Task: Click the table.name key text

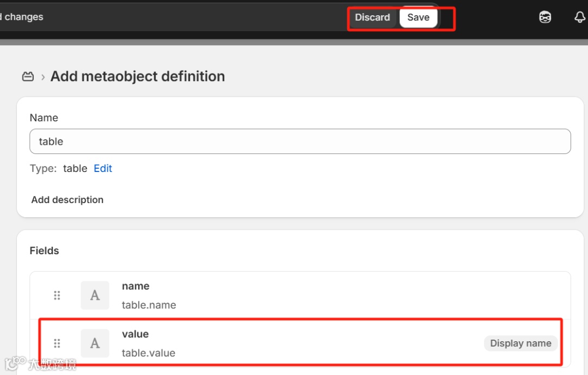Action: 149,305
